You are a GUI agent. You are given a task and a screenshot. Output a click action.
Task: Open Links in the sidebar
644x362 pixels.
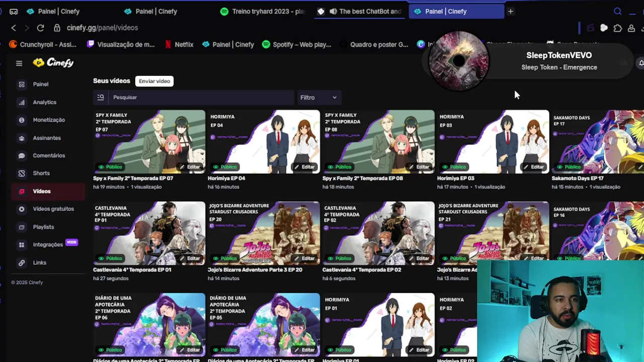(40, 262)
